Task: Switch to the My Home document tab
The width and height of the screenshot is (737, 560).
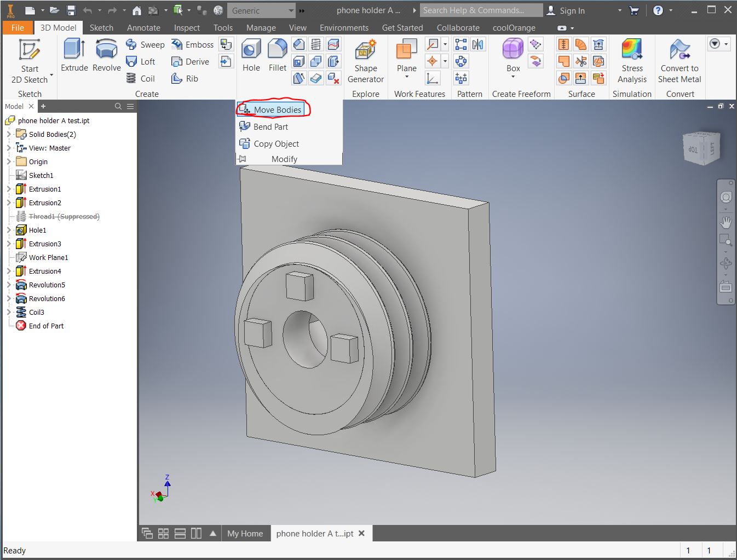Action: [245, 533]
